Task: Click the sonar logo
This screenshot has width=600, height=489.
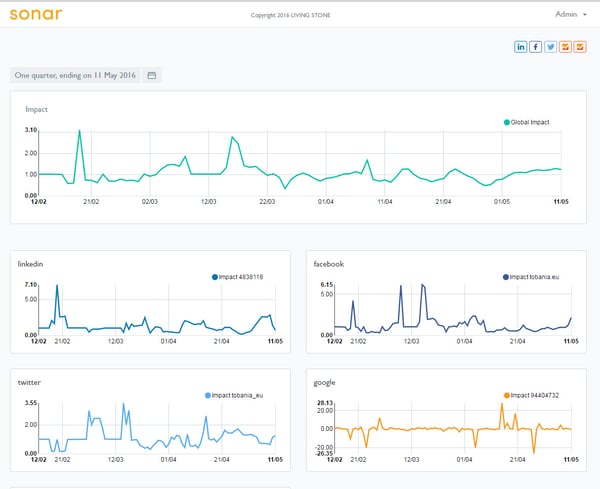Action: point(36,14)
